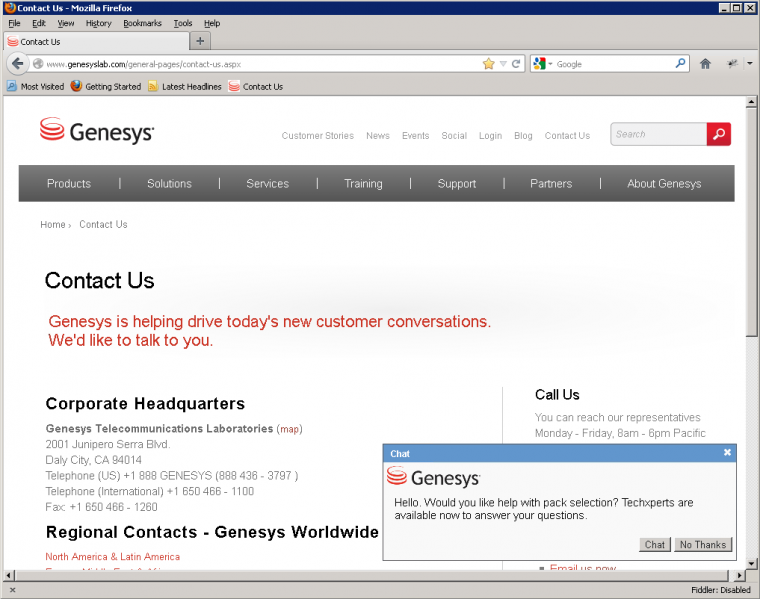Image resolution: width=760 pixels, height=599 pixels.
Task: Close the Chat popup with the X
Action: 727,452
